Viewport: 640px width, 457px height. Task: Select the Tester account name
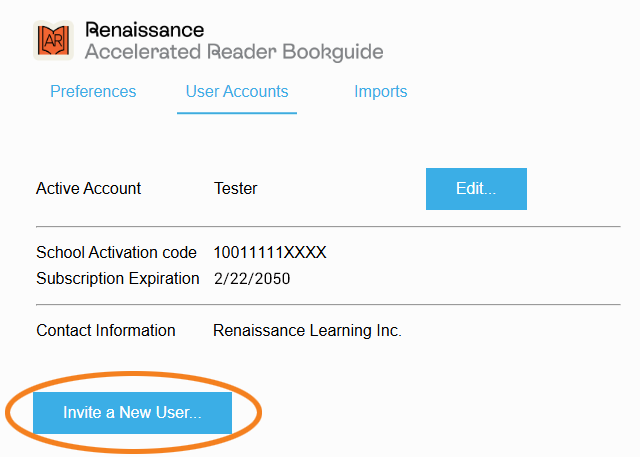click(x=236, y=188)
